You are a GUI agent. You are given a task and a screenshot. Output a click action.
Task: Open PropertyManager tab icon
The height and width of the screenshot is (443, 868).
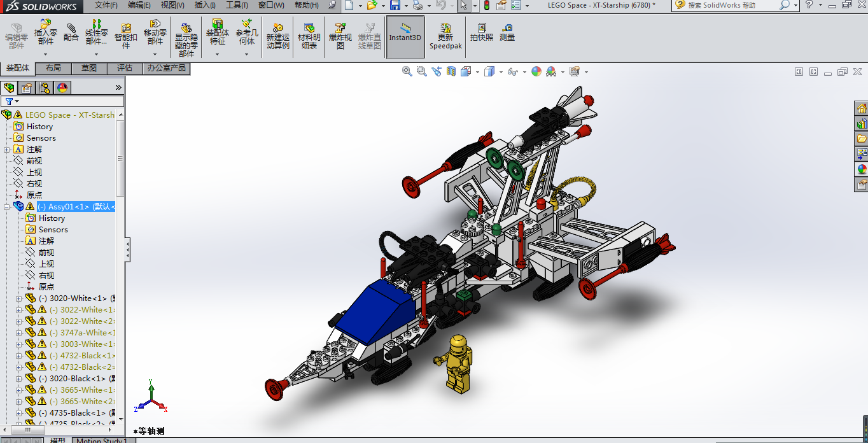point(26,88)
